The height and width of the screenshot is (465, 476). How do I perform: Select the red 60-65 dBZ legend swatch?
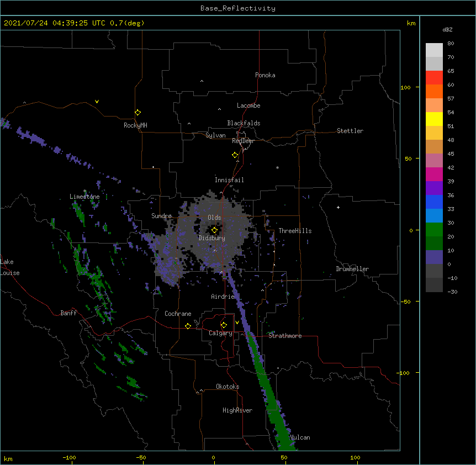[x=434, y=78]
